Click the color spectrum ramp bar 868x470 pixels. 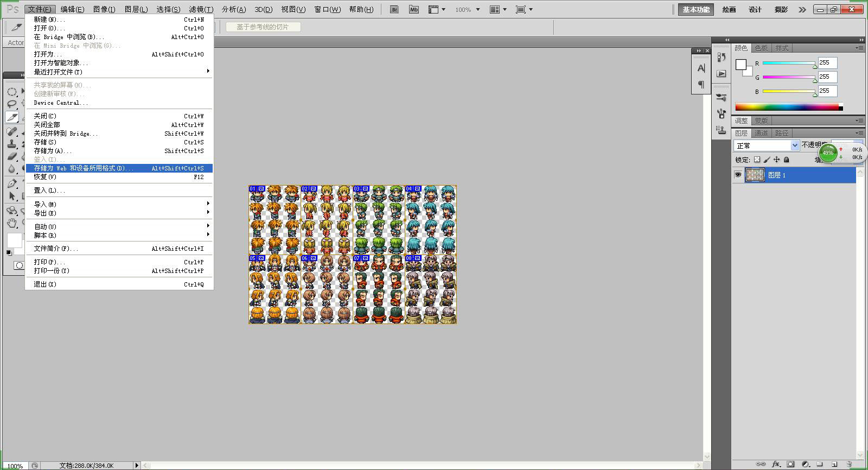point(787,107)
